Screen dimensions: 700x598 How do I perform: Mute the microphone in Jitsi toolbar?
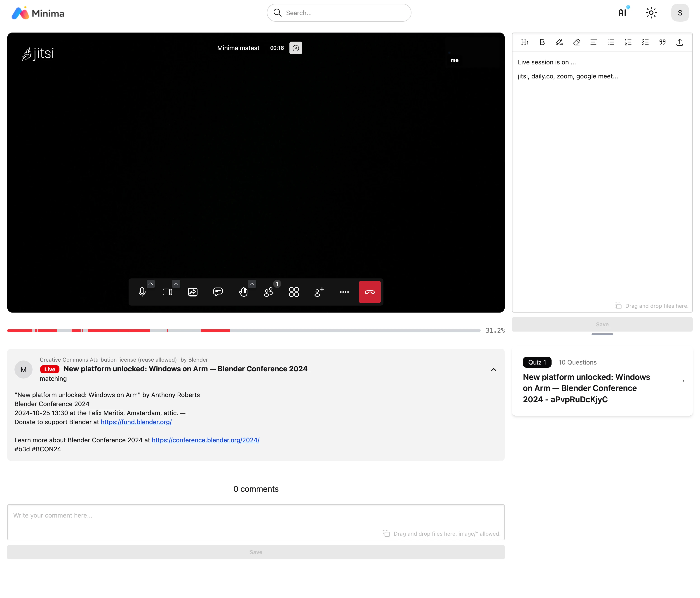pos(142,292)
